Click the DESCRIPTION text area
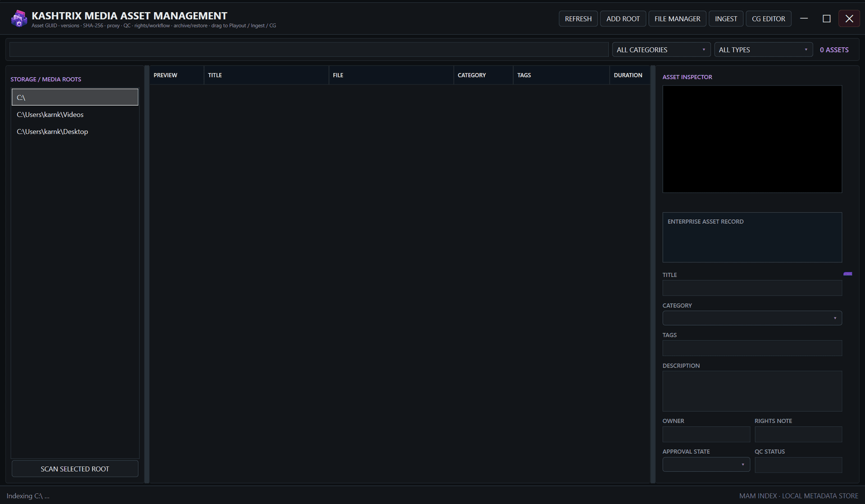Image resolution: width=865 pixels, height=504 pixels. point(752,391)
